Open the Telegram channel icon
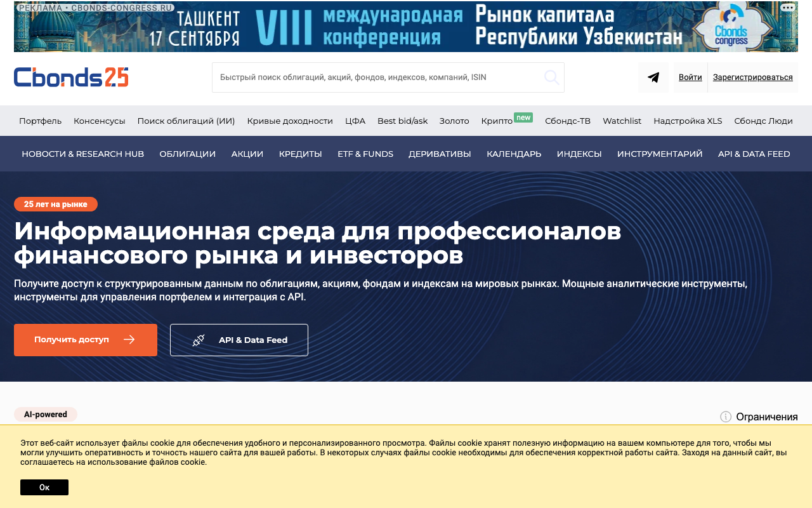The height and width of the screenshot is (508, 812). pyautogui.click(x=653, y=77)
